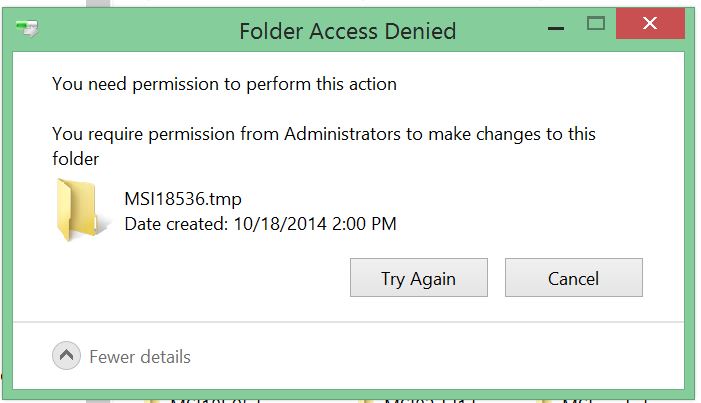The height and width of the screenshot is (403, 701).
Task: Maximize the Folder Access Denied dialog
Action: 595,23
